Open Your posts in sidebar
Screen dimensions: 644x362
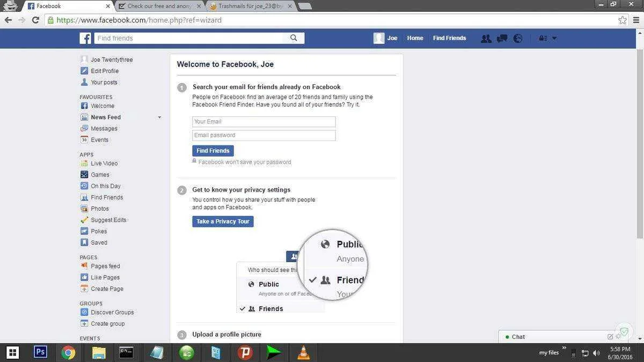click(104, 82)
